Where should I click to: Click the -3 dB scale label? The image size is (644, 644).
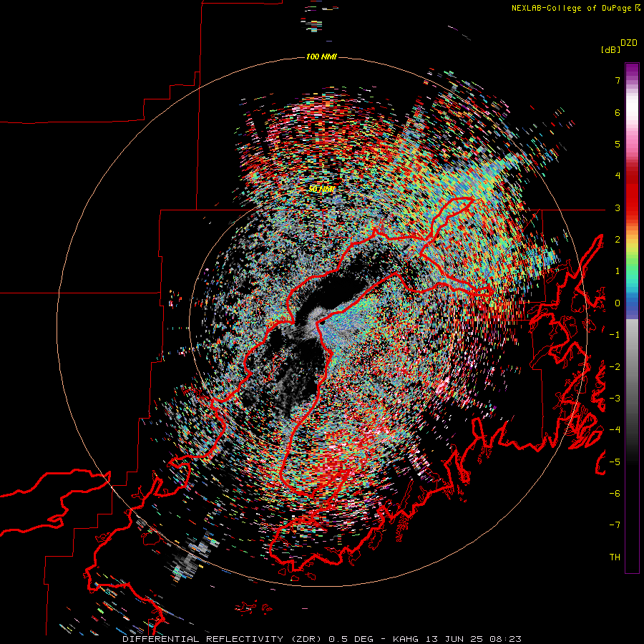click(615, 399)
